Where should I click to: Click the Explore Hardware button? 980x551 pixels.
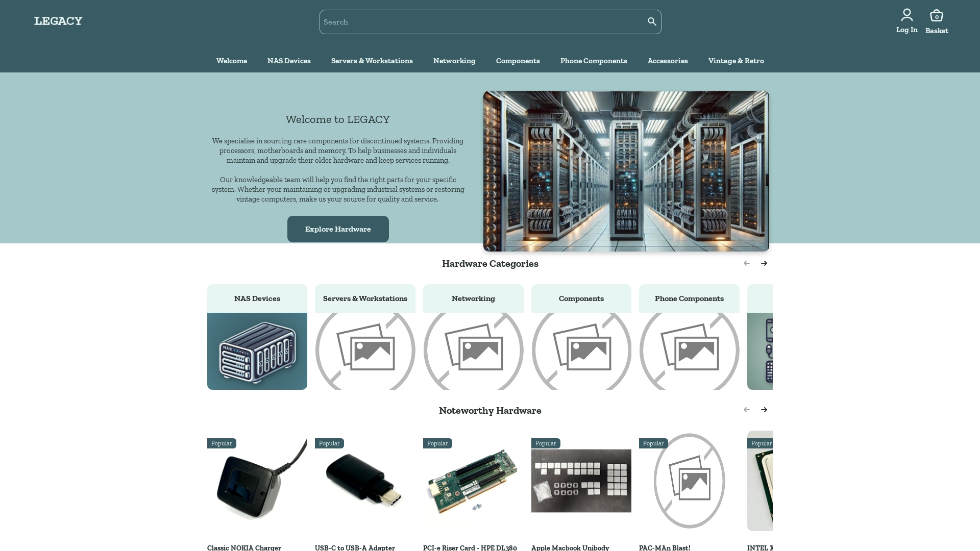click(x=338, y=229)
